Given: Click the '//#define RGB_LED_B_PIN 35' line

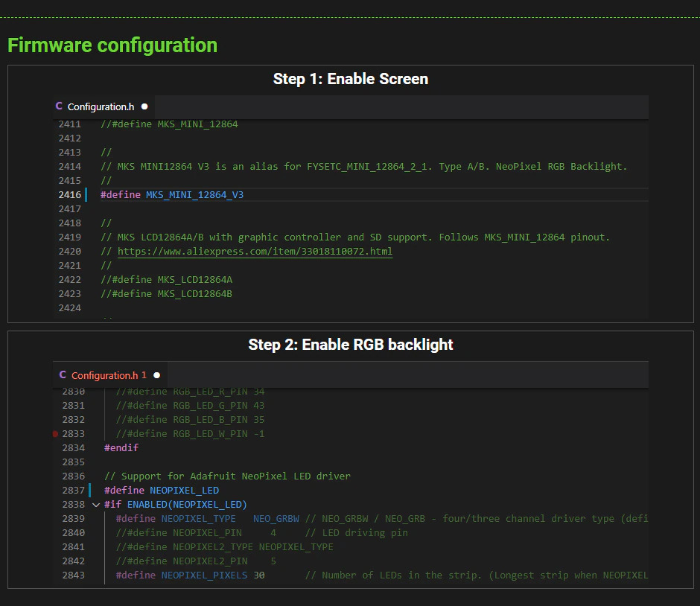Looking at the screenshot, I should coord(190,419).
